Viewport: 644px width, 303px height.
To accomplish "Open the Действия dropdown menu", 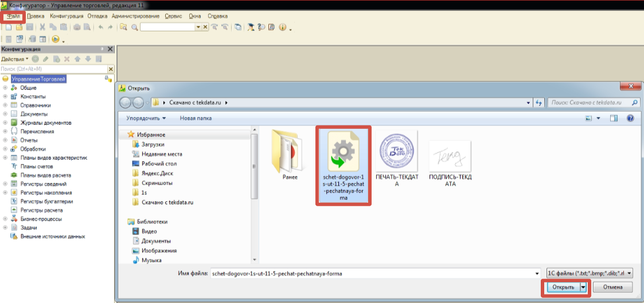I will coord(15,60).
